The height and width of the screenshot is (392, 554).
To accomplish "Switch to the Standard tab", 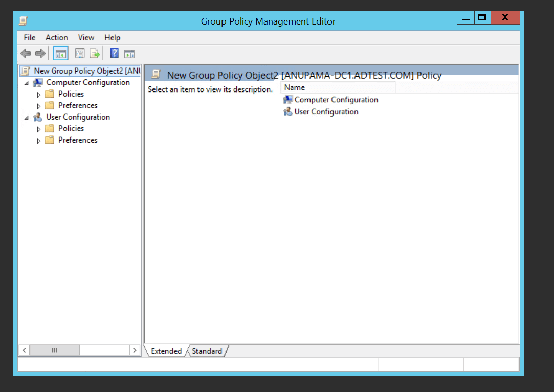I will (x=207, y=351).
